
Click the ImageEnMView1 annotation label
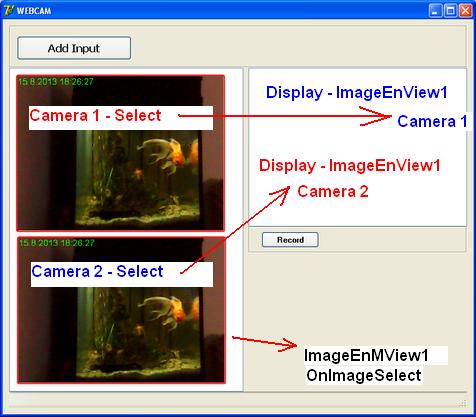pos(366,355)
